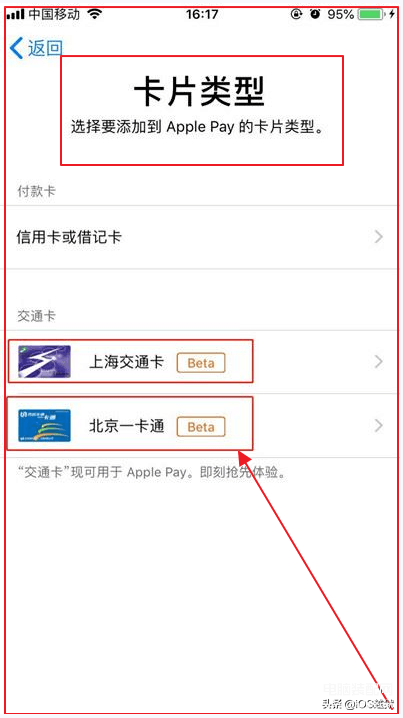Tap the orientation lock status icon
This screenshot has height=718, width=403.
click(297, 14)
